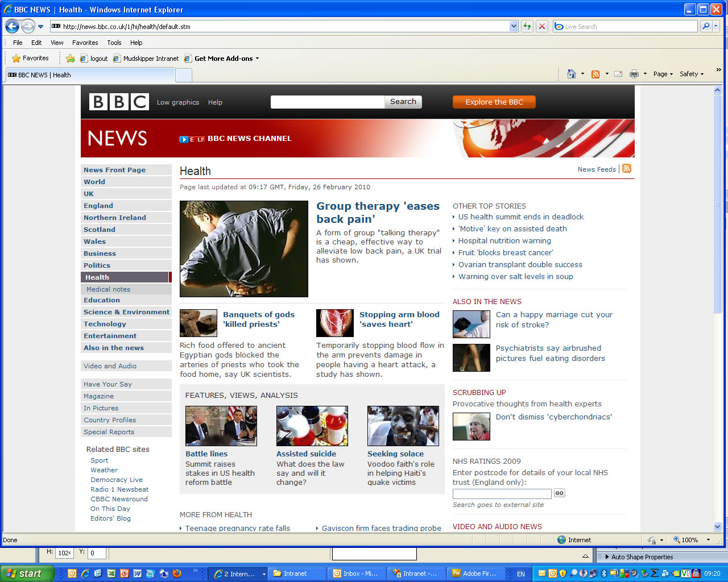Open the Home button dropdown arrow
Viewport: 728px width, 582px height.
[x=582, y=74]
